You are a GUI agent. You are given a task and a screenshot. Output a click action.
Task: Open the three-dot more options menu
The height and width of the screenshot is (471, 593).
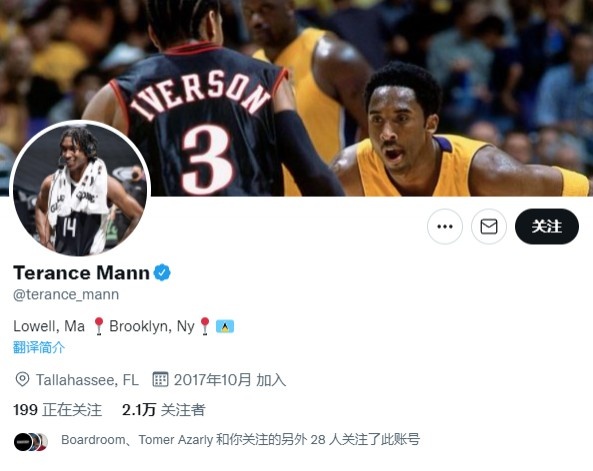(x=445, y=226)
